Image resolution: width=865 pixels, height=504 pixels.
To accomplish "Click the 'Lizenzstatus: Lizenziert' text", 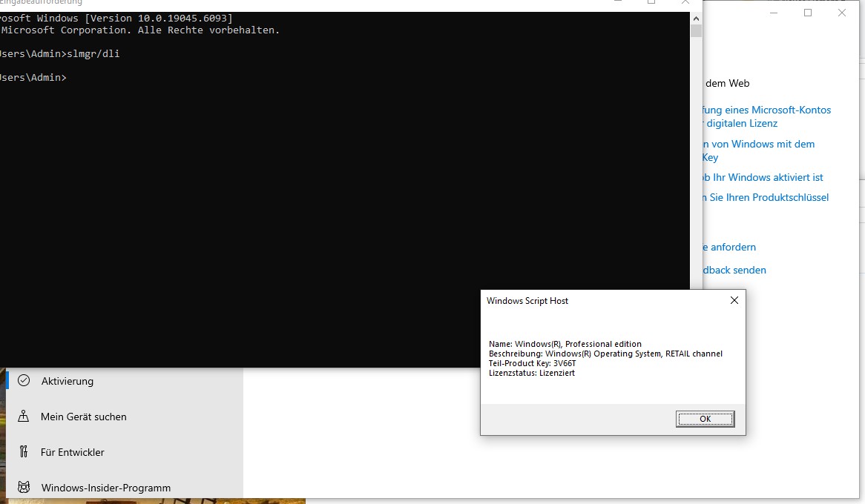I will click(532, 374).
